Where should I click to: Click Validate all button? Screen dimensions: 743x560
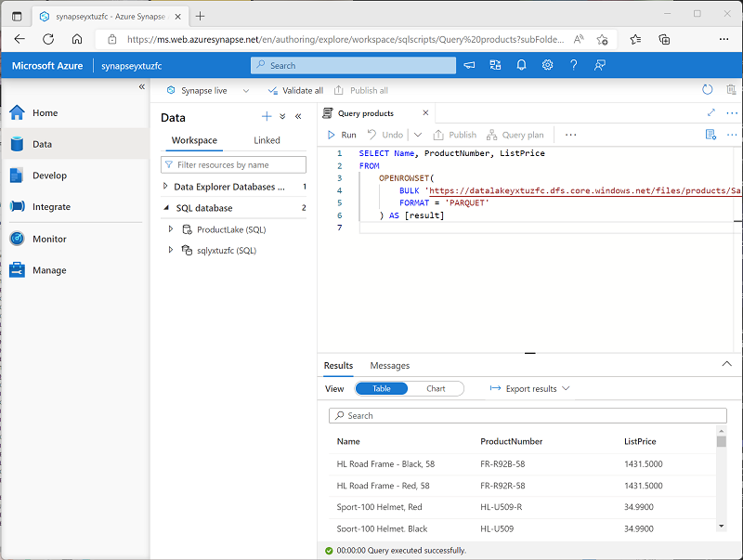[295, 91]
